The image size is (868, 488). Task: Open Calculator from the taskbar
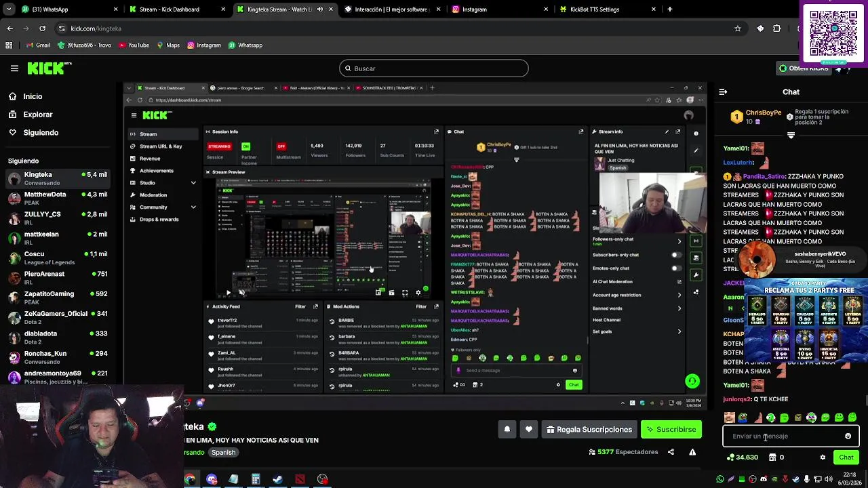click(256, 479)
